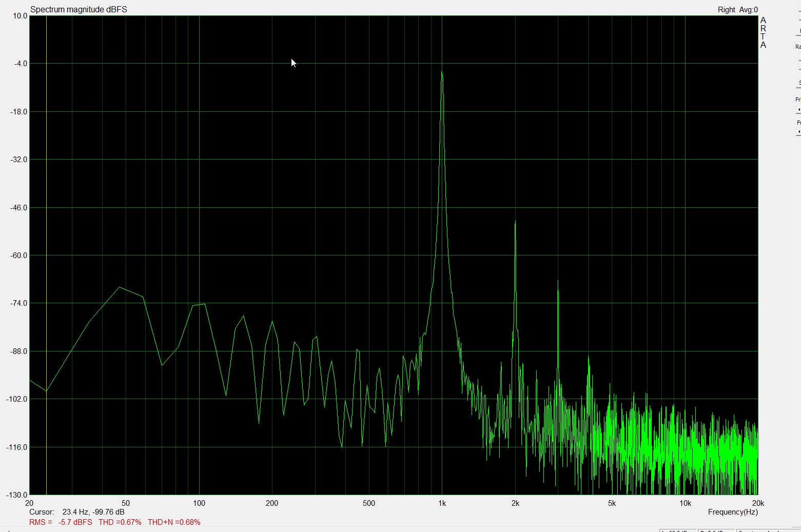The height and width of the screenshot is (532, 801).
Task: Click the 'Frequency(Hz)' axis label
Action: click(x=733, y=512)
